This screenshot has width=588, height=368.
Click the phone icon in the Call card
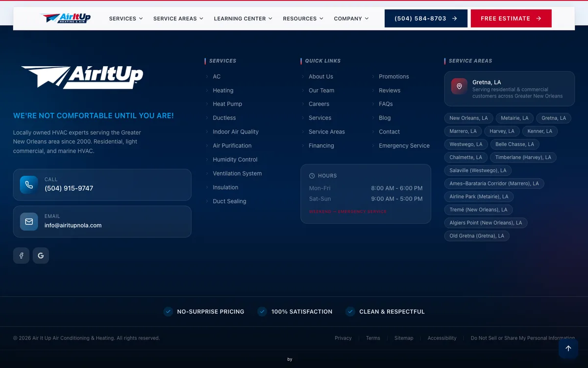pyautogui.click(x=29, y=184)
